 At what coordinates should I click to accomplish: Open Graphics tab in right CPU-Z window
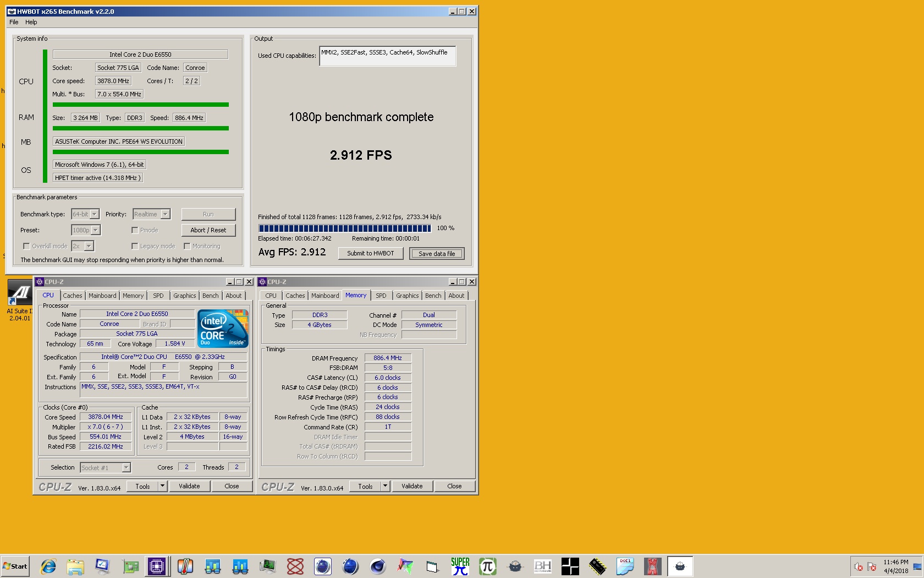click(x=407, y=296)
